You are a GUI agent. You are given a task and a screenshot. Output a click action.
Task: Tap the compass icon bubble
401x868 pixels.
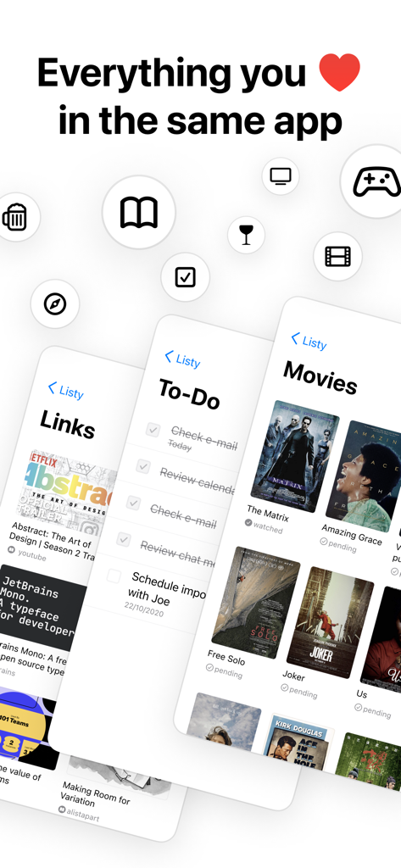55,304
